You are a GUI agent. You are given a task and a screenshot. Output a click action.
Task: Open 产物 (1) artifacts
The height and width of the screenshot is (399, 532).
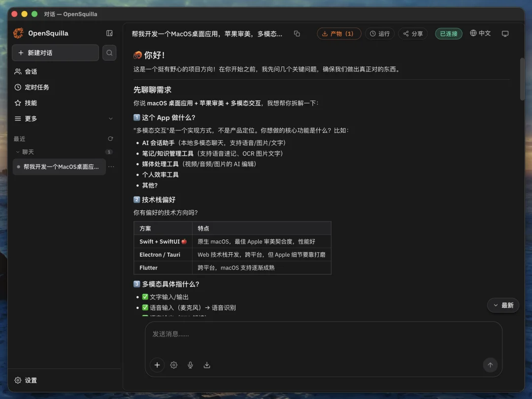click(x=339, y=33)
